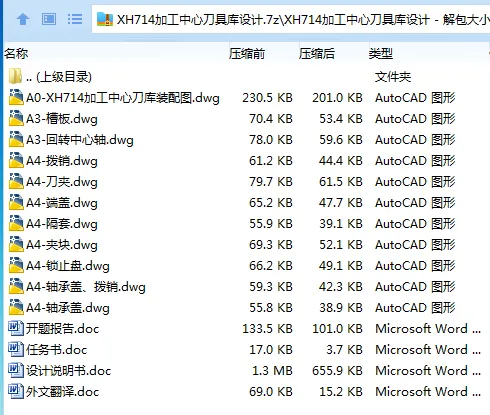Screen dimensions: 490x415
Task: Click 文件夹 type of parent directory row
Action: (393, 77)
